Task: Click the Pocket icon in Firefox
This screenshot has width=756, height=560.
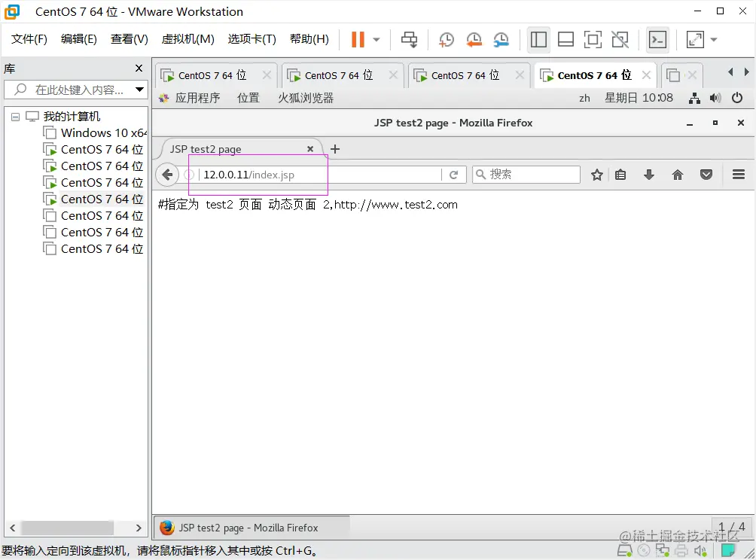Action: [706, 175]
